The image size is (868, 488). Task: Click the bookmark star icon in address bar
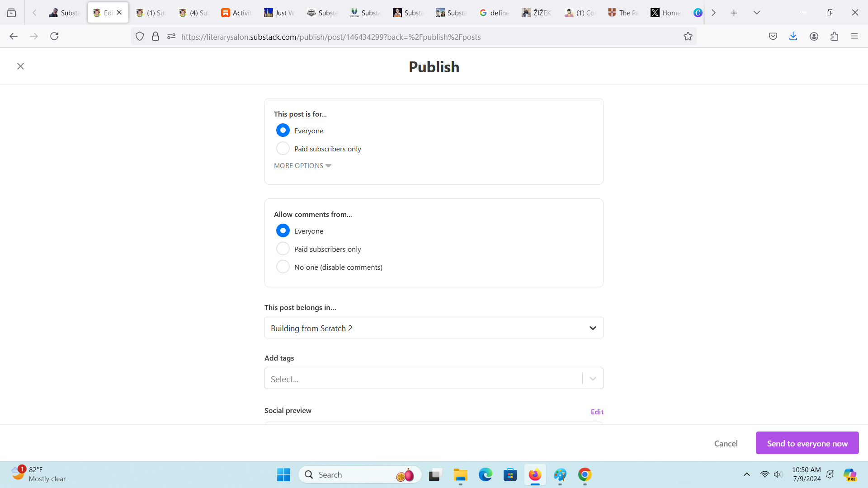(688, 37)
